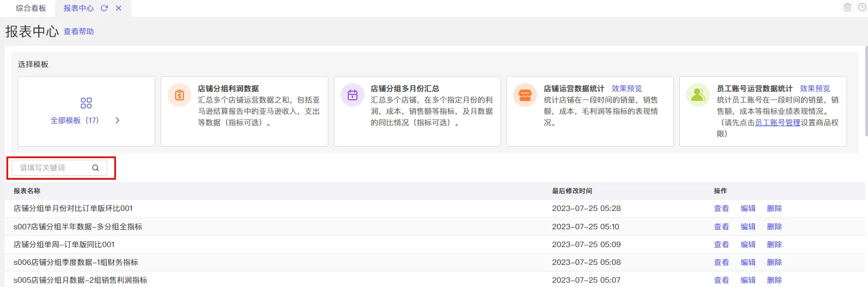Click 查看 for 店铺分组单月份对比订单版环比001
868x287 pixels.
coord(721,208)
